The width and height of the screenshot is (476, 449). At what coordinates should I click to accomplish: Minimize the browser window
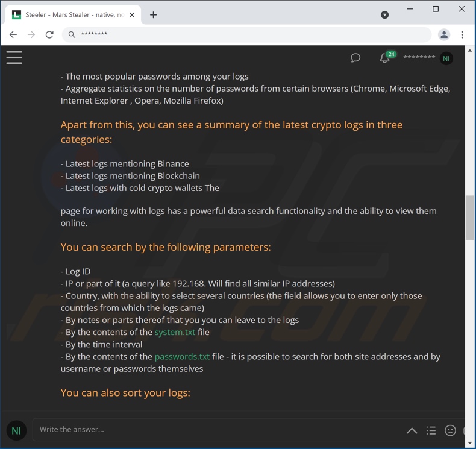click(410, 9)
